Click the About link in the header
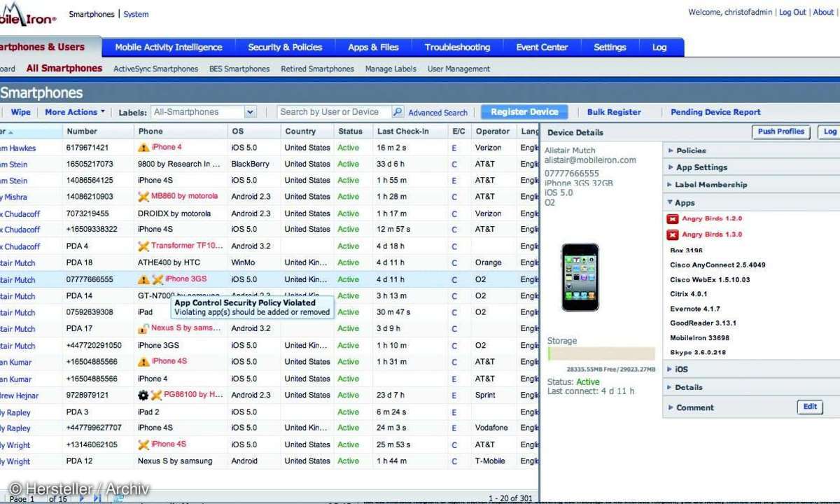 [823, 13]
